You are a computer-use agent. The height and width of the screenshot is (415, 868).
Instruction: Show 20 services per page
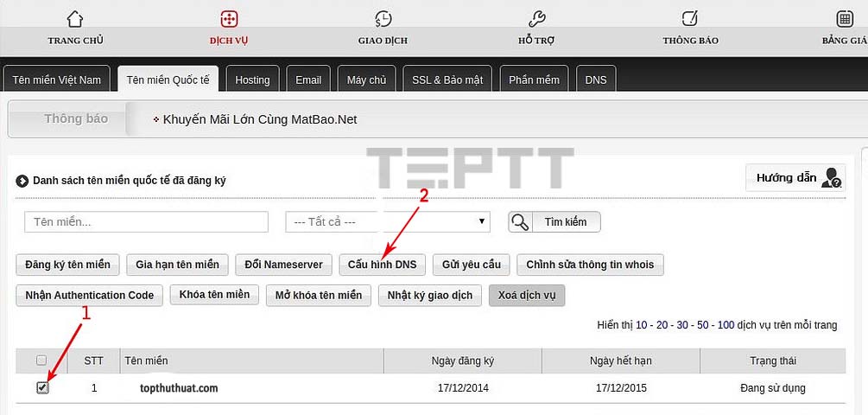pos(662,325)
